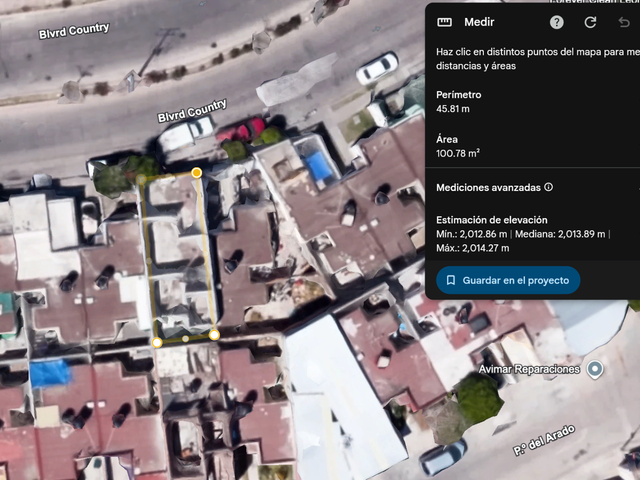640x480 pixels.
Task: Click Guardar en el proyecto button
Action: (508, 280)
